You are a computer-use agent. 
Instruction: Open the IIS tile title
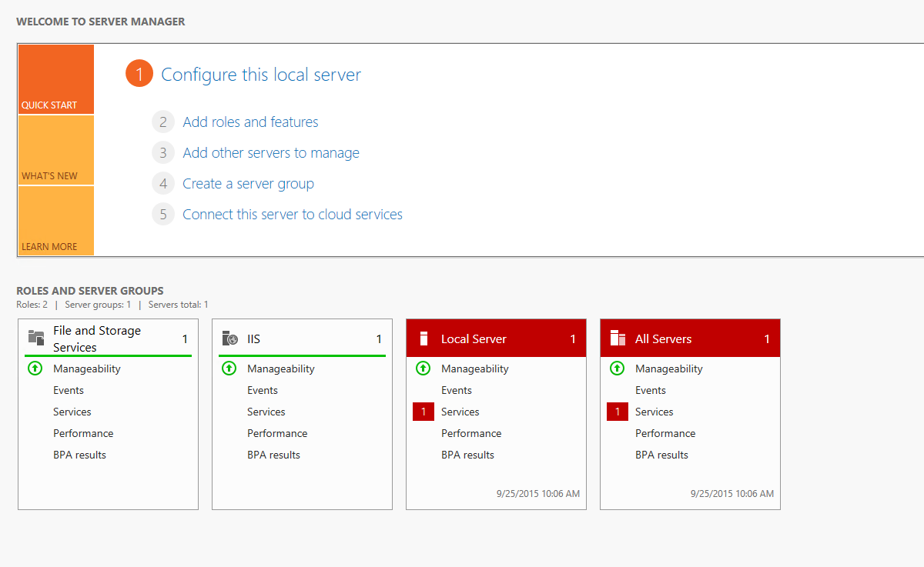254,339
